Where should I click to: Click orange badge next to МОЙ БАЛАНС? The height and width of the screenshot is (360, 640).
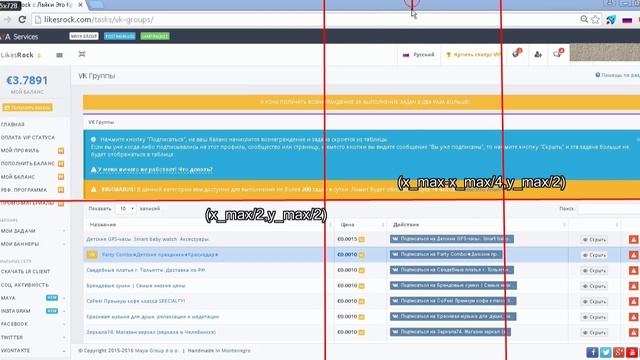coord(61,177)
